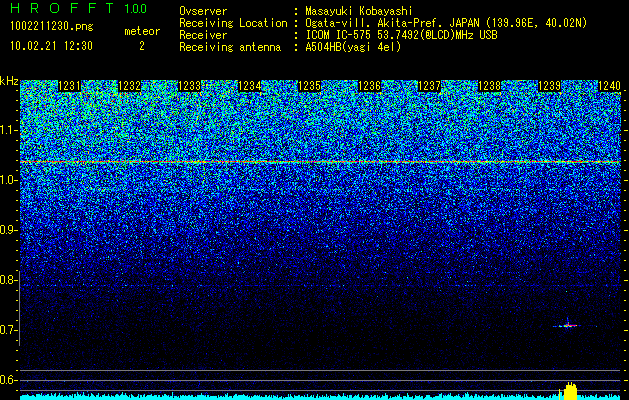Click the 1240 time marker
Viewport: 629px width, 400px height.
(609, 86)
